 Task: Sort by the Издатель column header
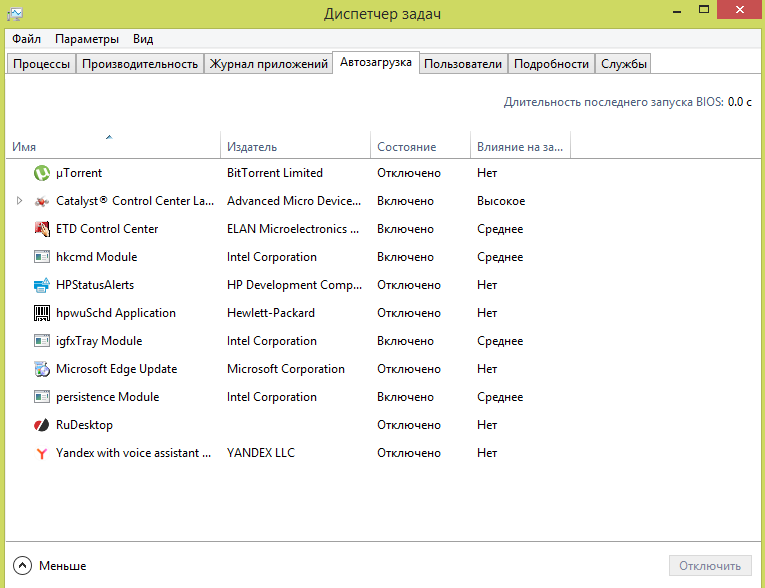(295, 145)
